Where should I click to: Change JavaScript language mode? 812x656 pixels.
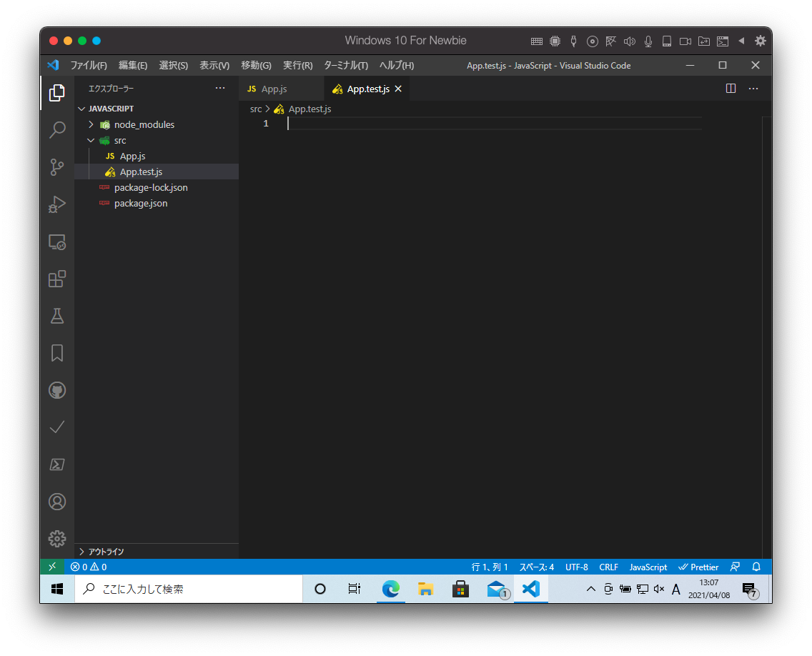pyautogui.click(x=648, y=567)
